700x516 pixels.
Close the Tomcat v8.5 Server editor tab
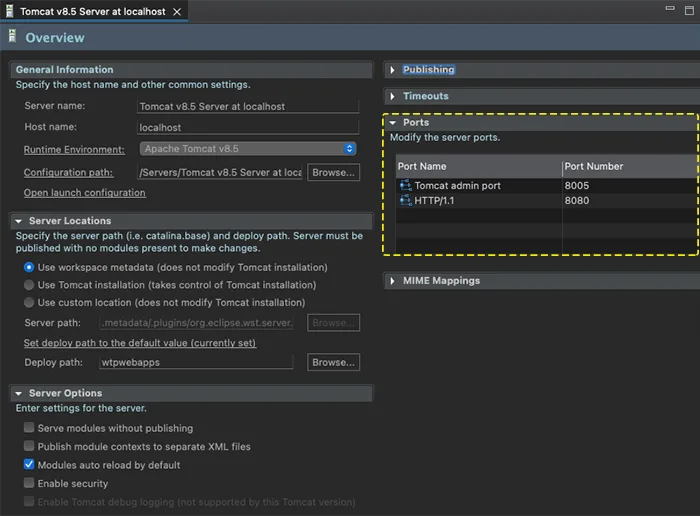pyautogui.click(x=177, y=12)
